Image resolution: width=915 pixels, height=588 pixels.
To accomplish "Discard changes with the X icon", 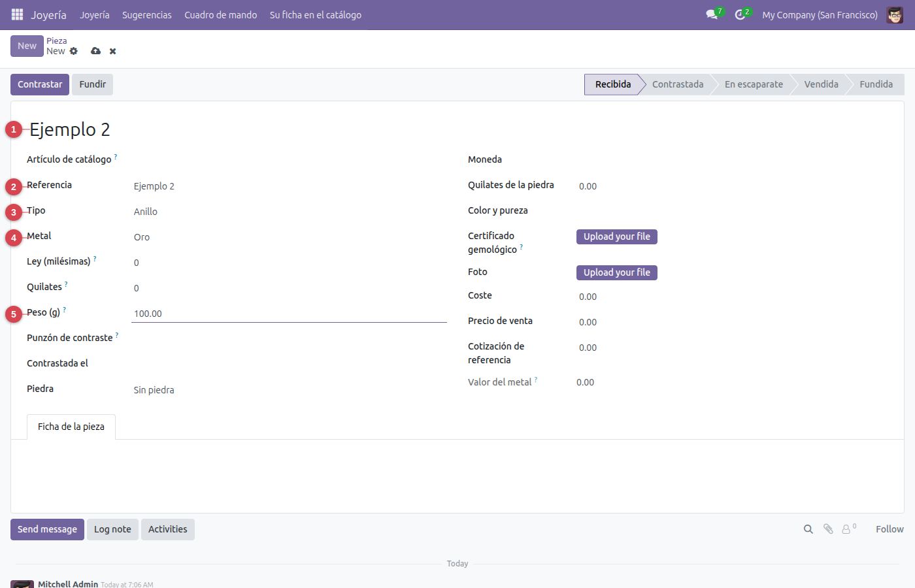I will [112, 51].
